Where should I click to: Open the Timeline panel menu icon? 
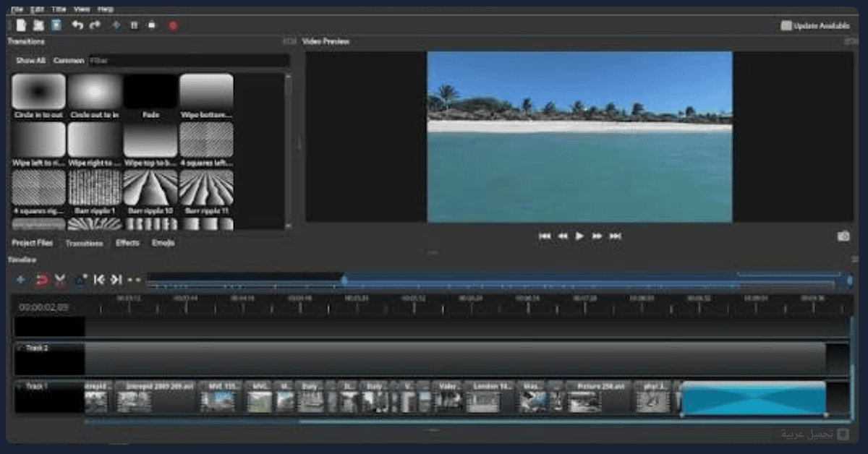pyautogui.click(x=854, y=259)
